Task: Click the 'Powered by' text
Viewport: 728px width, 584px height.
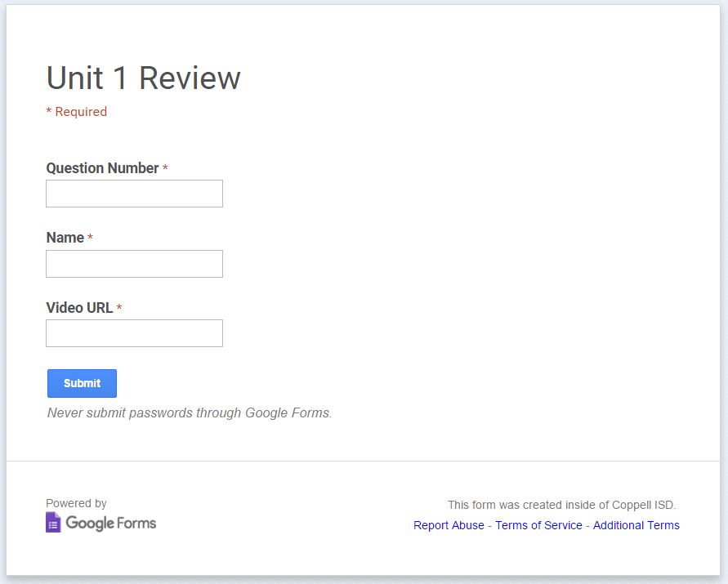Action: pyautogui.click(x=76, y=503)
